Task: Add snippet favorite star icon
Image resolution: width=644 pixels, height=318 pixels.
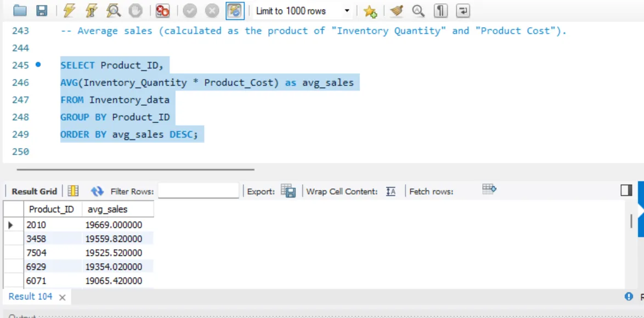Action: click(370, 11)
